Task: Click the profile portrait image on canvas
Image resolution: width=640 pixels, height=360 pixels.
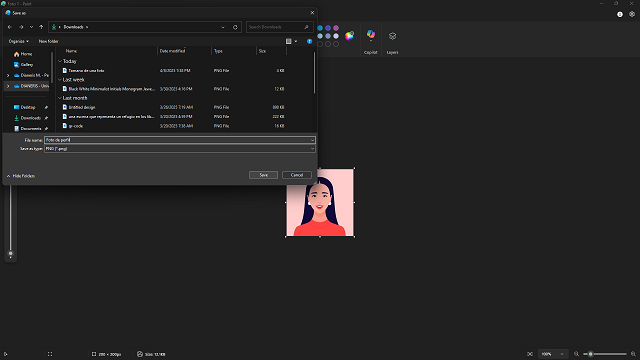Action: pos(320,202)
